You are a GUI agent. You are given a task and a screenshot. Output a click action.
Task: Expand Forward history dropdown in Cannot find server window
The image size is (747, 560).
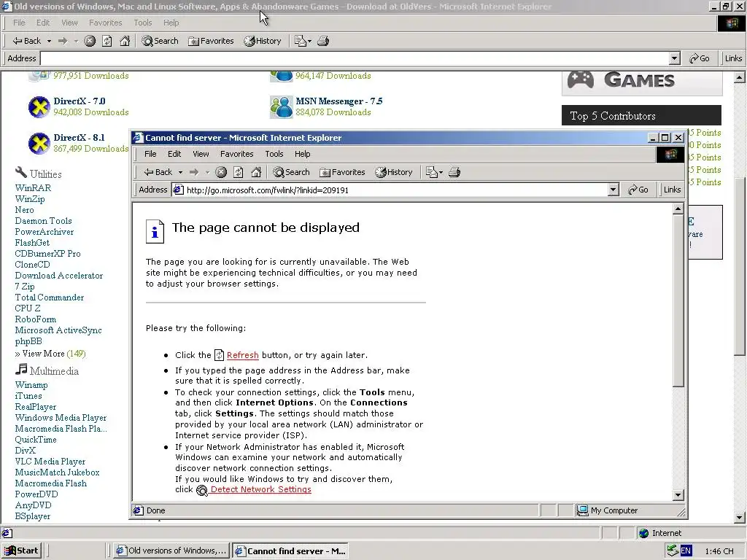pos(207,172)
